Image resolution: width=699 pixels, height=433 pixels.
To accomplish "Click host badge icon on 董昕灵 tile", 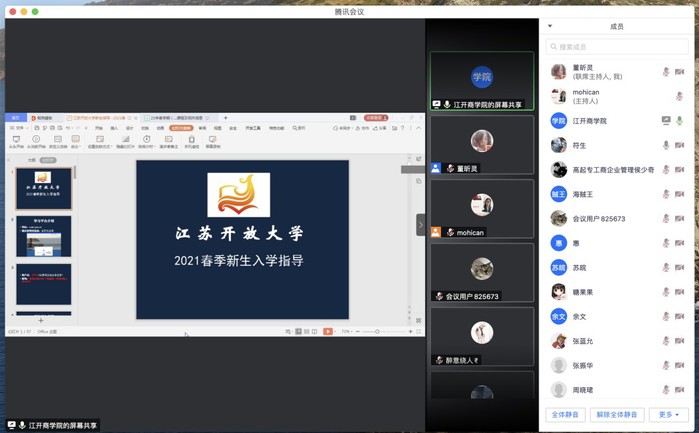I will coord(436,168).
